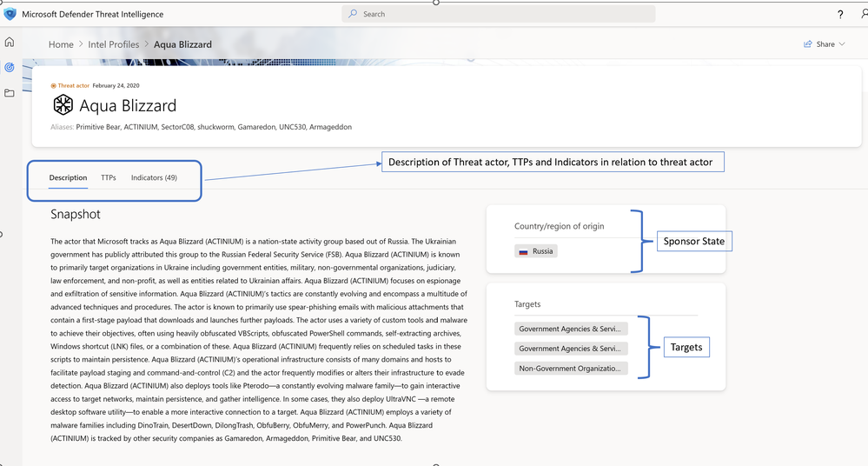
Task: Open the Help question mark icon
Action: click(840, 15)
